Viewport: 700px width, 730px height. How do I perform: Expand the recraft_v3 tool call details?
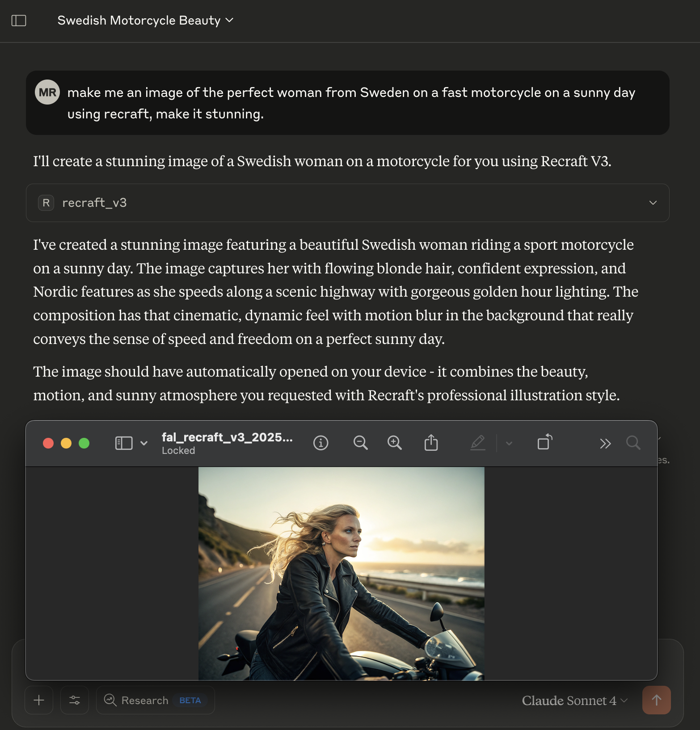point(653,203)
